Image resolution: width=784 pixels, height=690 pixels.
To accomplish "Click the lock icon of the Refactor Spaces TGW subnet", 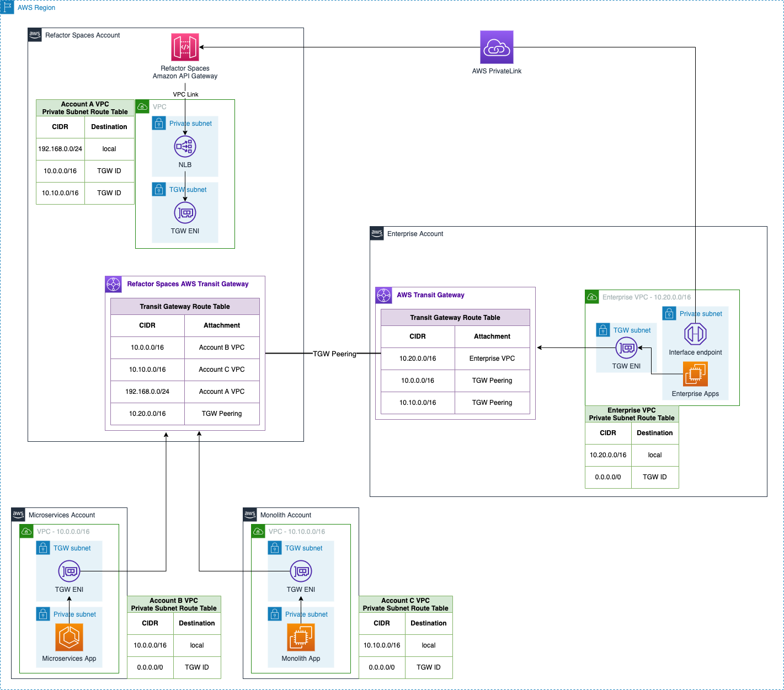I will coord(159,189).
